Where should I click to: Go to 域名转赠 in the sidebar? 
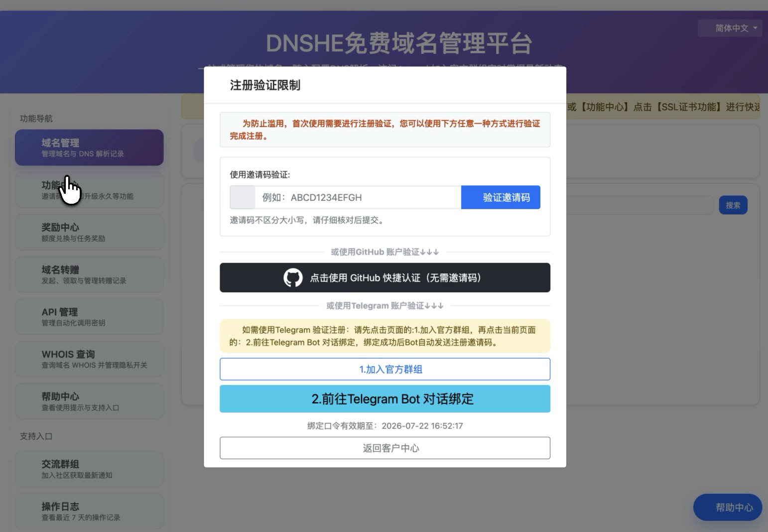(89, 274)
